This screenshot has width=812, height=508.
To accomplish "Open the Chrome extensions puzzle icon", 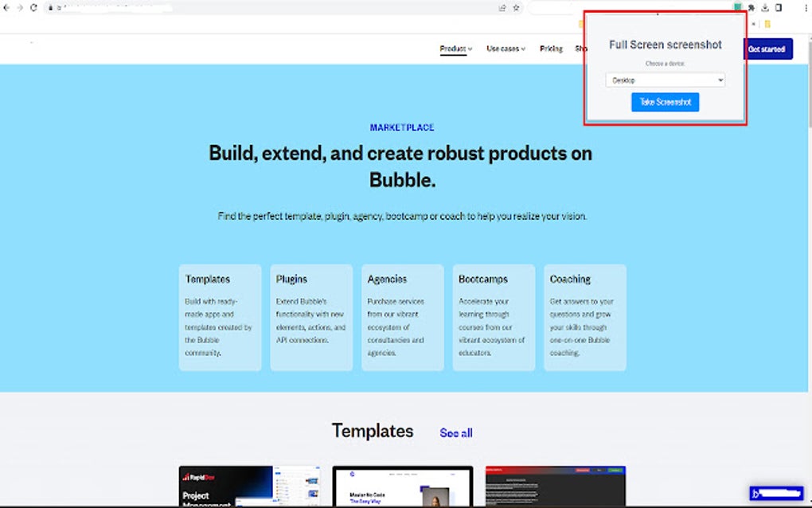I will 751,6.
